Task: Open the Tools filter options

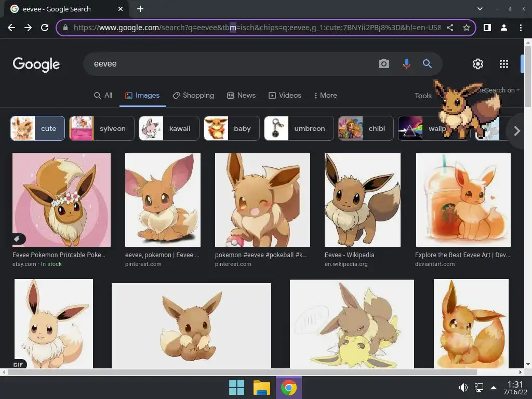Action: (x=423, y=96)
